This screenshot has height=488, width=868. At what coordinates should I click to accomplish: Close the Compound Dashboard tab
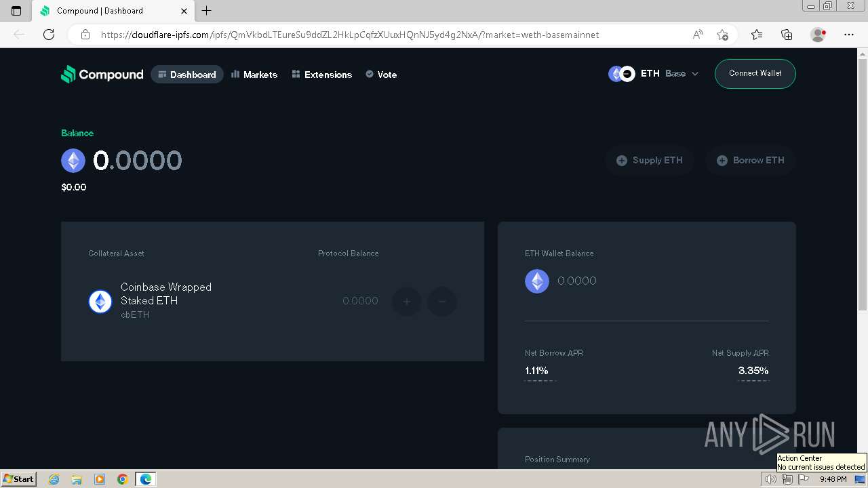184,11
